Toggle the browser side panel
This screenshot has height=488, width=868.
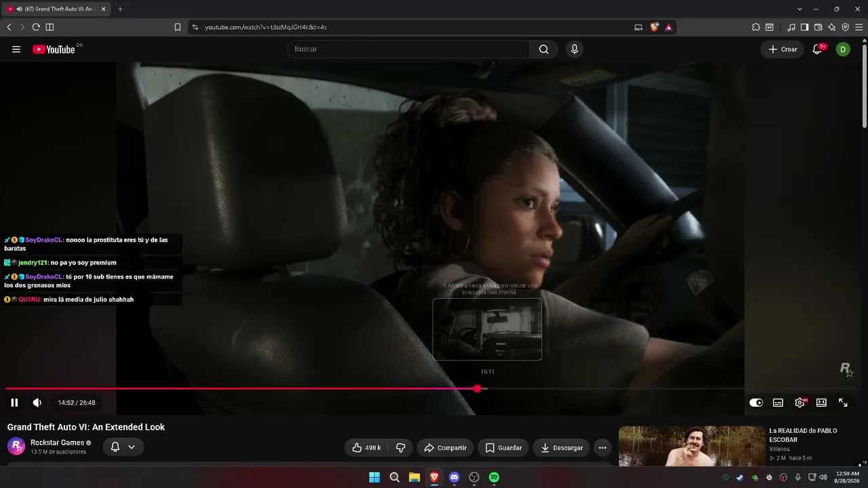pyautogui.click(x=805, y=27)
